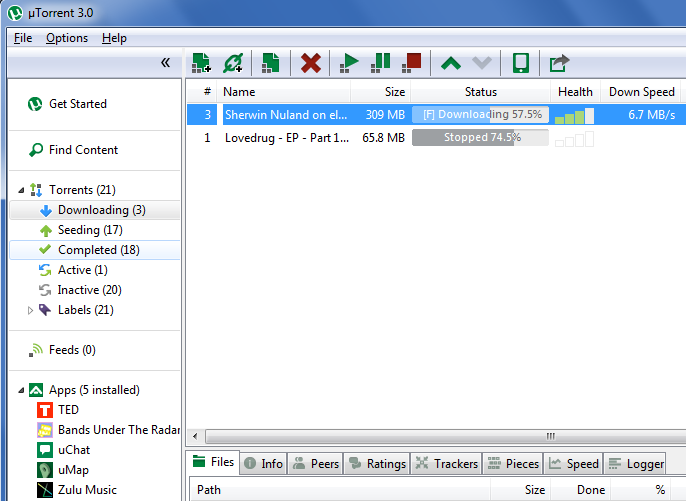Sort by Status column header
This screenshot has width=686, height=501.
click(x=480, y=92)
